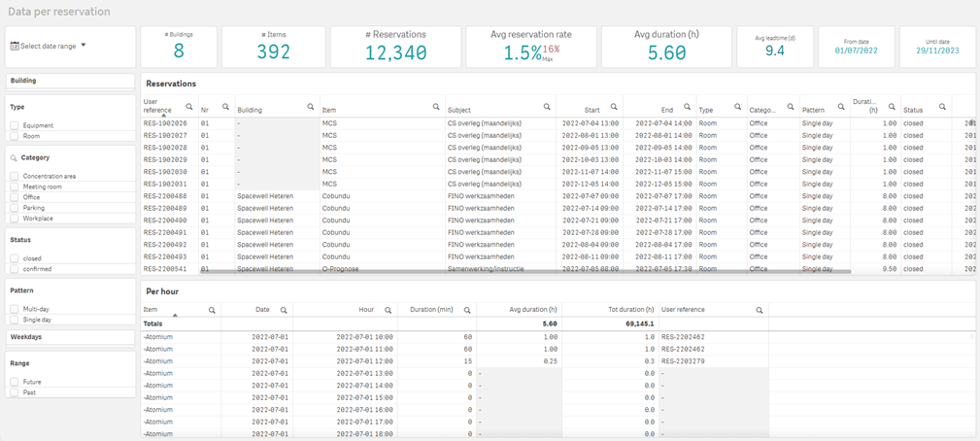Click the # Buildings value 8

tap(179, 51)
